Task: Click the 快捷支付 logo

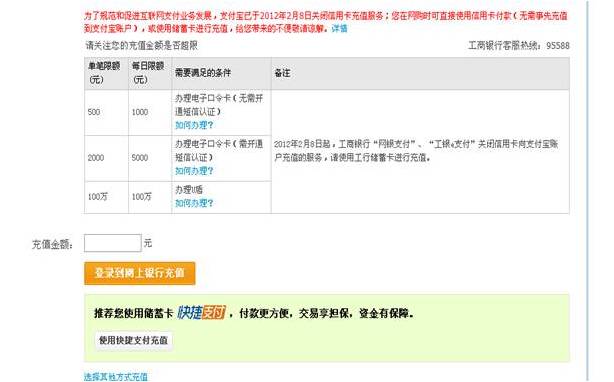Action: [x=201, y=312]
